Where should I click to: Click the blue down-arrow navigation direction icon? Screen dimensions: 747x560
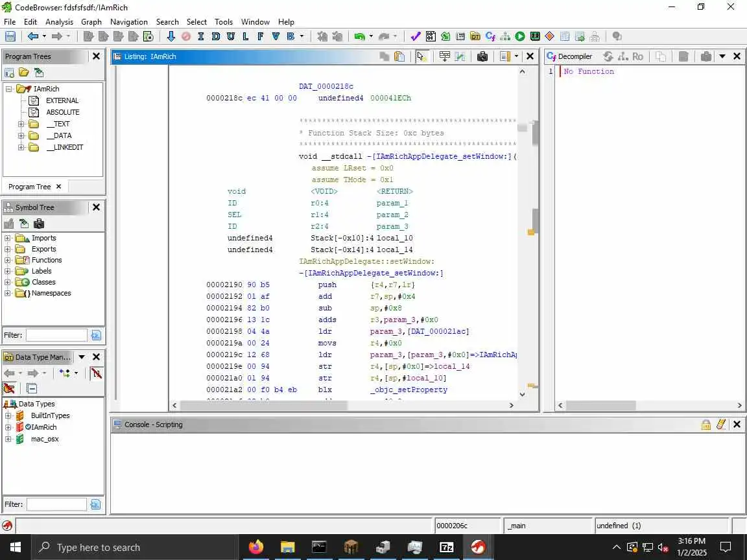(171, 36)
